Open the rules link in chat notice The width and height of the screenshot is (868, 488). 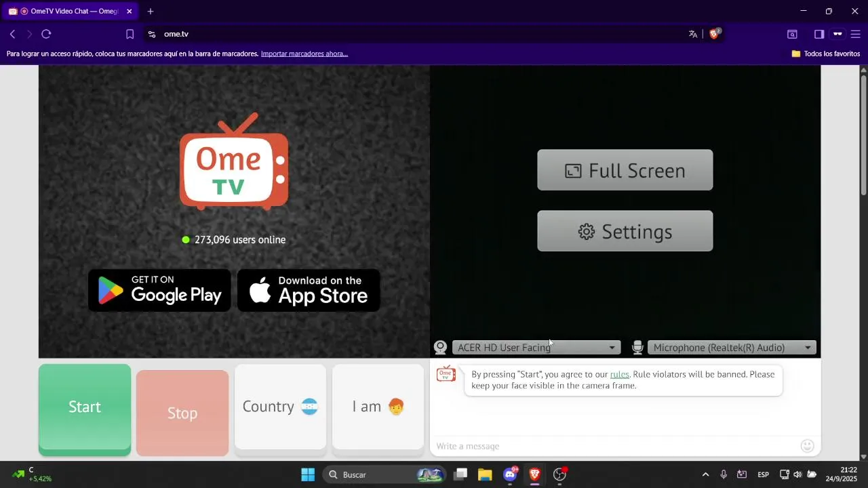pyautogui.click(x=619, y=374)
